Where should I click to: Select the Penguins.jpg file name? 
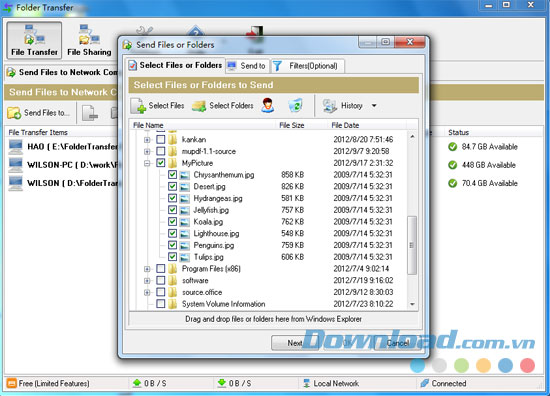214,245
